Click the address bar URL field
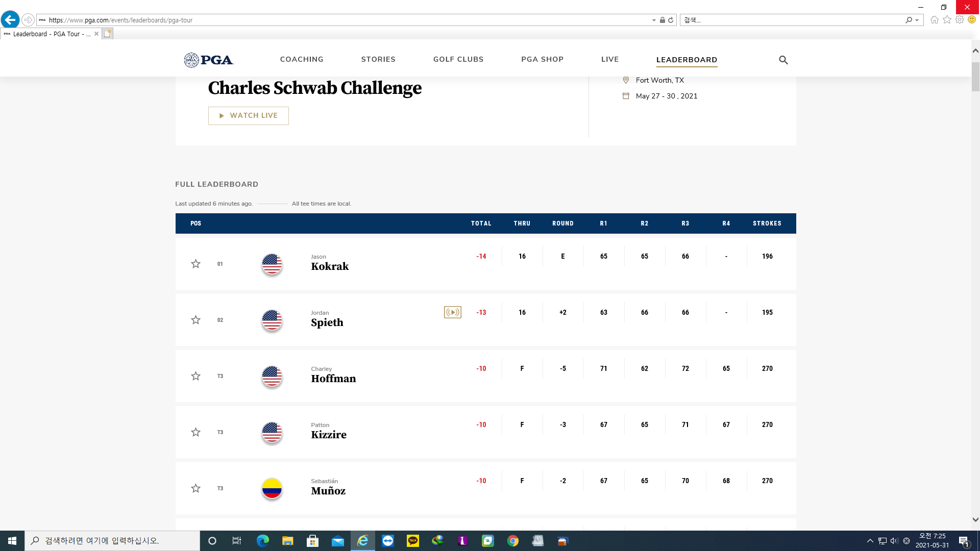This screenshot has height=551, width=980. 342,20
